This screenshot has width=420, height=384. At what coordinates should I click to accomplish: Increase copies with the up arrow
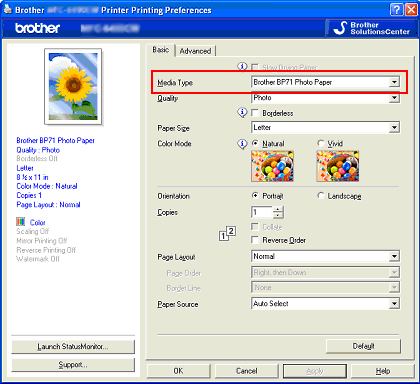coord(278,210)
